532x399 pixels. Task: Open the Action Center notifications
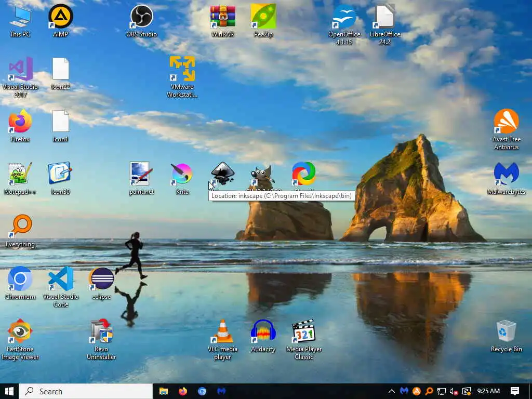(x=515, y=391)
